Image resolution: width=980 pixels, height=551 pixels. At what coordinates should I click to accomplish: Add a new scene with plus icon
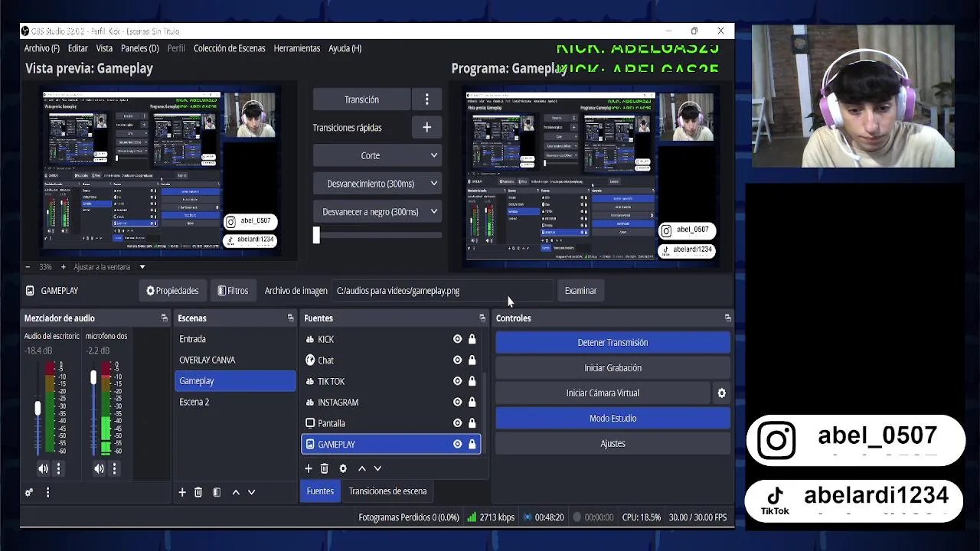pos(182,492)
